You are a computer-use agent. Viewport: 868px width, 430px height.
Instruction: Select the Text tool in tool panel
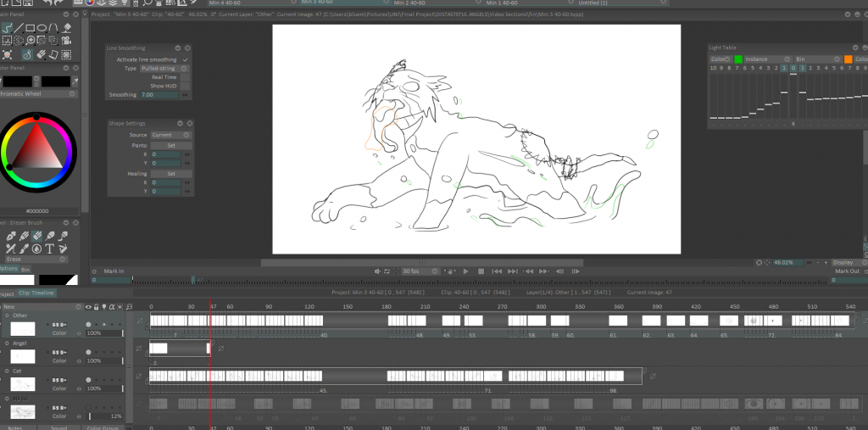(50, 249)
